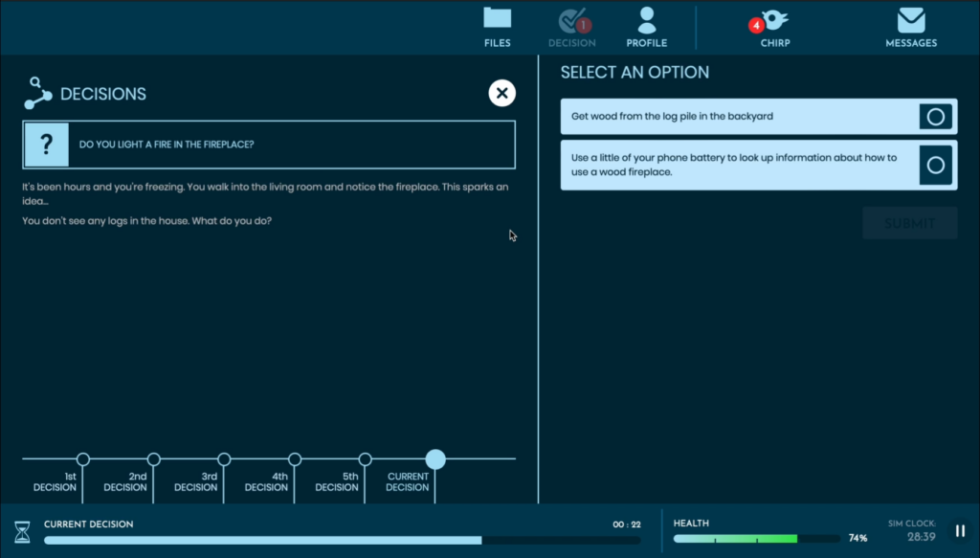980x558 pixels.
Task: Click the Current Decision marker dot
Action: point(435,459)
